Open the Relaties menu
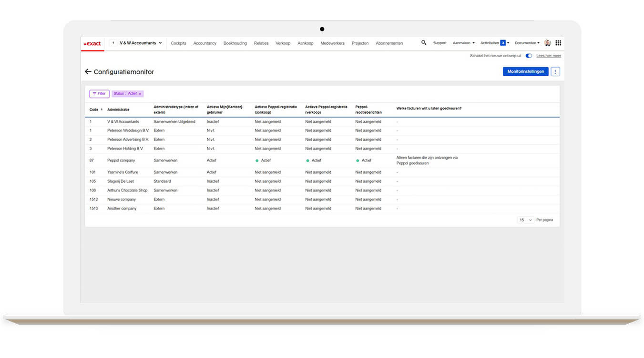This screenshot has width=644, height=358. [261, 43]
